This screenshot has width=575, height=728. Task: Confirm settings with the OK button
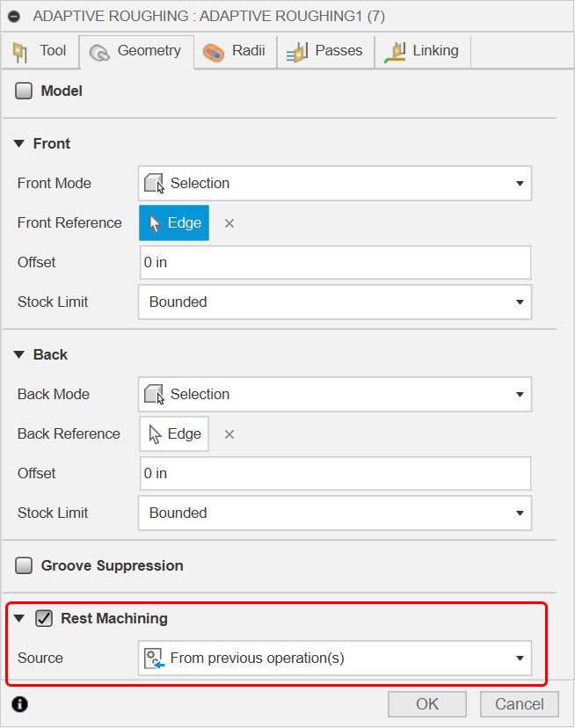coord(426,703)
